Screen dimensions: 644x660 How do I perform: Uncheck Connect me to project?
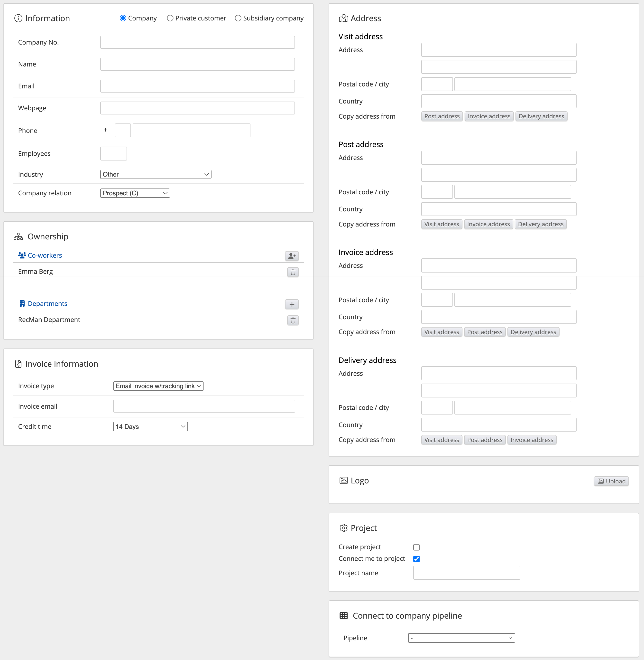pos(416,559)
